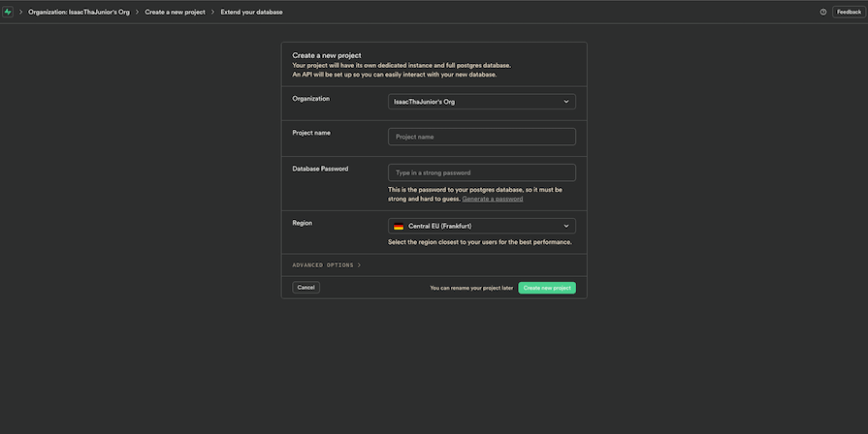Open the IsaacThaJunior's Org organization dropdown
The height and width of the screenshot is (434, 868).
point(481,102)
